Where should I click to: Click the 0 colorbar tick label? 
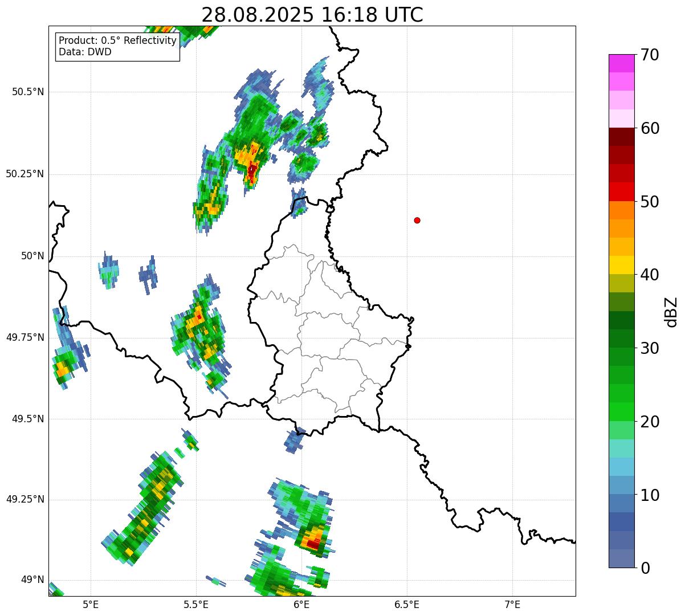645,568
